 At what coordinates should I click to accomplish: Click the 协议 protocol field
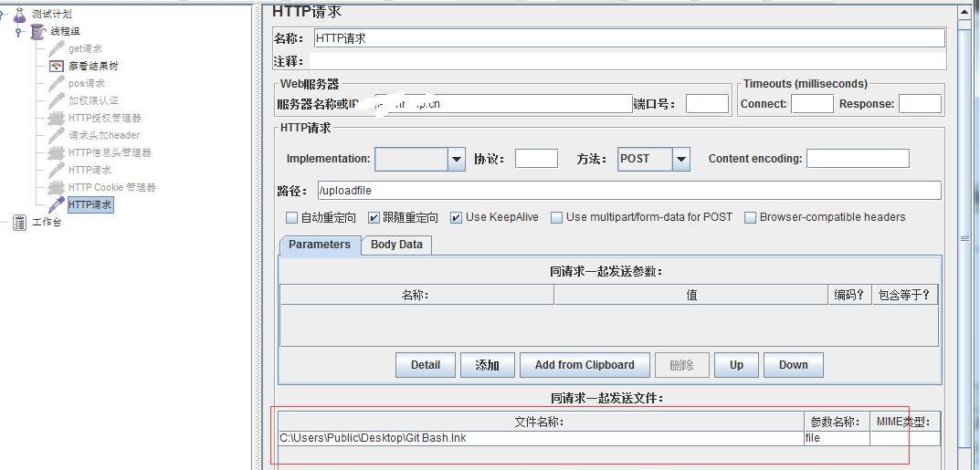pyautogui.click(x=536, y=159)
